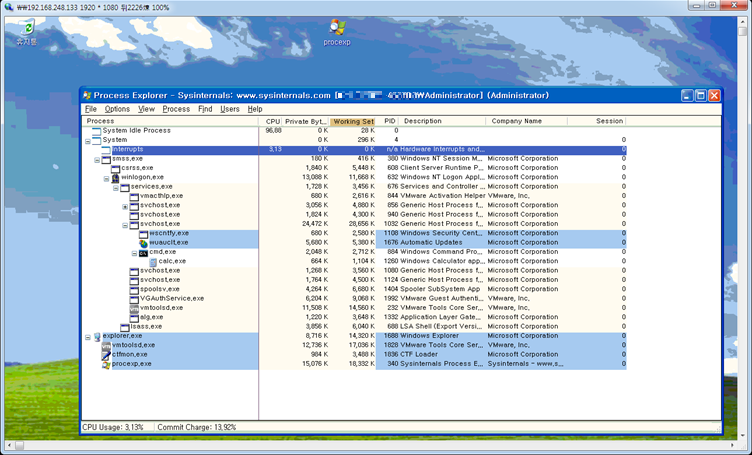The height and width of the screenshot is (455, 752).
Task: Collapse the svchost.exe PID 1032 node
Action: (x=125, y=225)
